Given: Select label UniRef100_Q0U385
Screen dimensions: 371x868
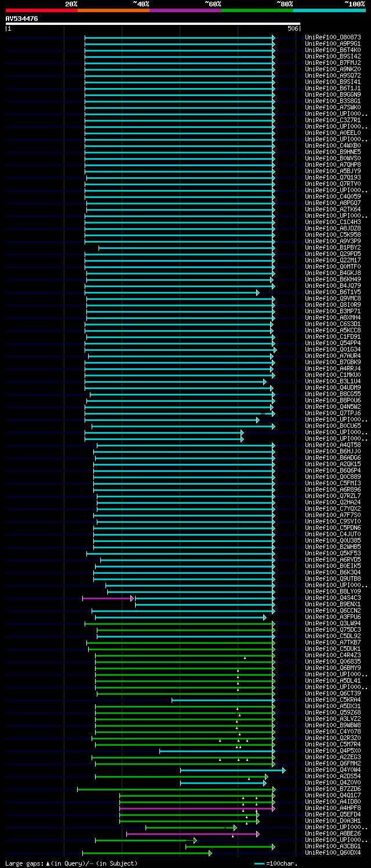Looking at the screenshot, I should [x=333, y=541].
